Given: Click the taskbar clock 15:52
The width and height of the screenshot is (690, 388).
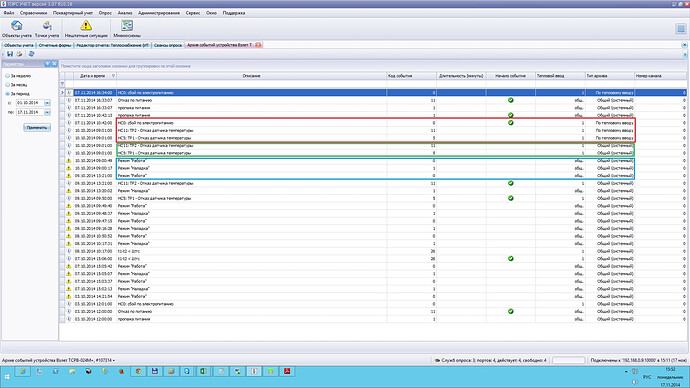Looking at the screenshot, I should point(670,370).
